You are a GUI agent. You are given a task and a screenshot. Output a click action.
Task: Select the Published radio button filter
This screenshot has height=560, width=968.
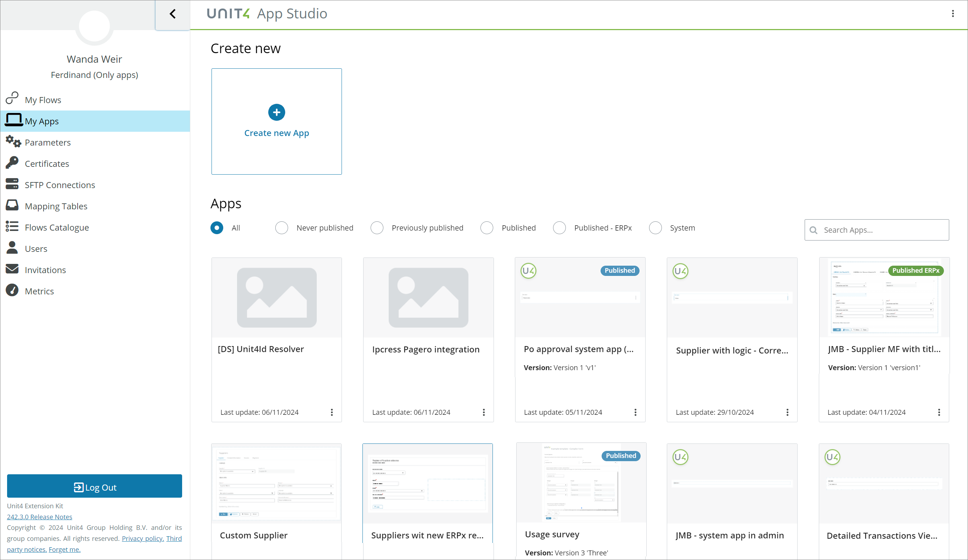(487, 227)
